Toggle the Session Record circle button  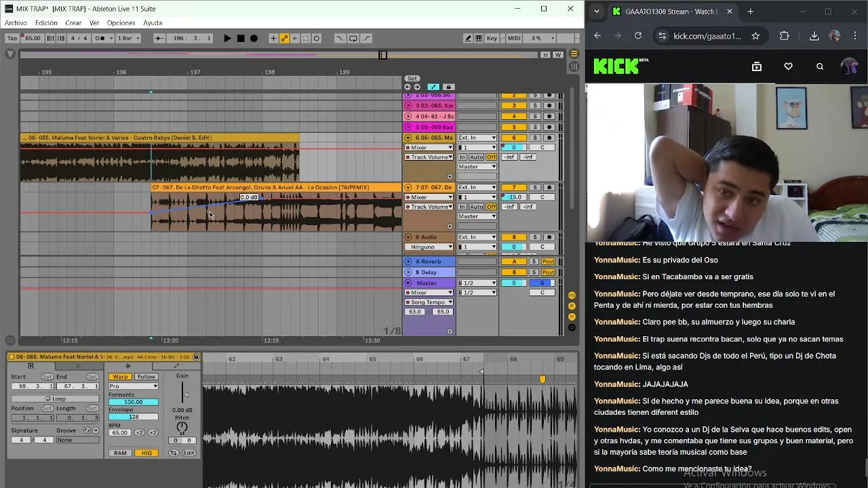317,39
